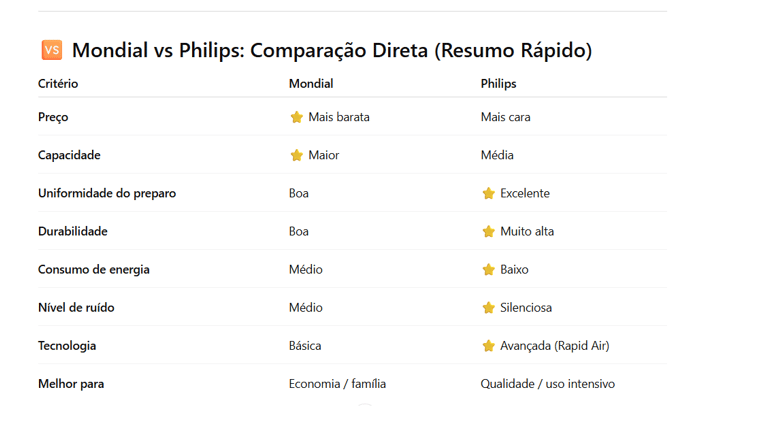Click the star icon beside Avançada (Rapid Air)

coord(488,346)
